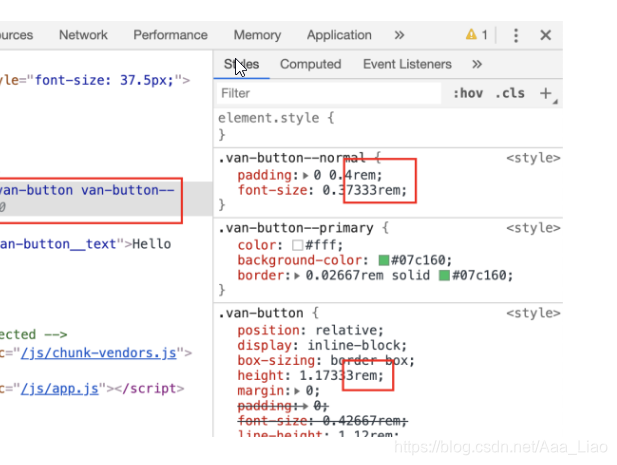
Task: Open the background-color #07c160 swatch
Action: click(384, 260)
